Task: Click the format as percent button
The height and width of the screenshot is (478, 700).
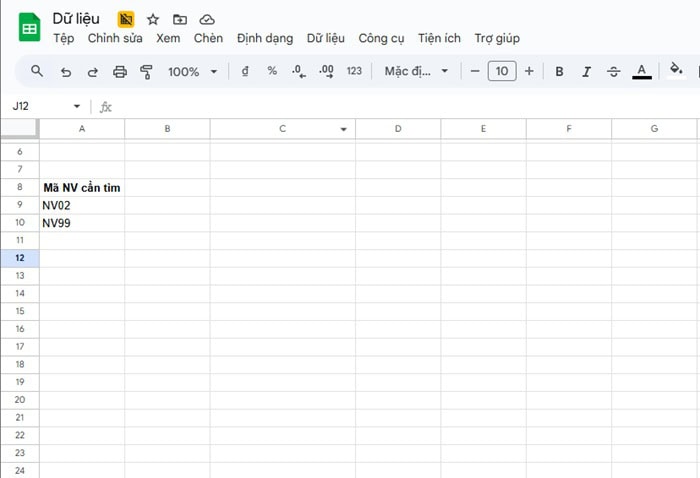Action: (272, 71)
